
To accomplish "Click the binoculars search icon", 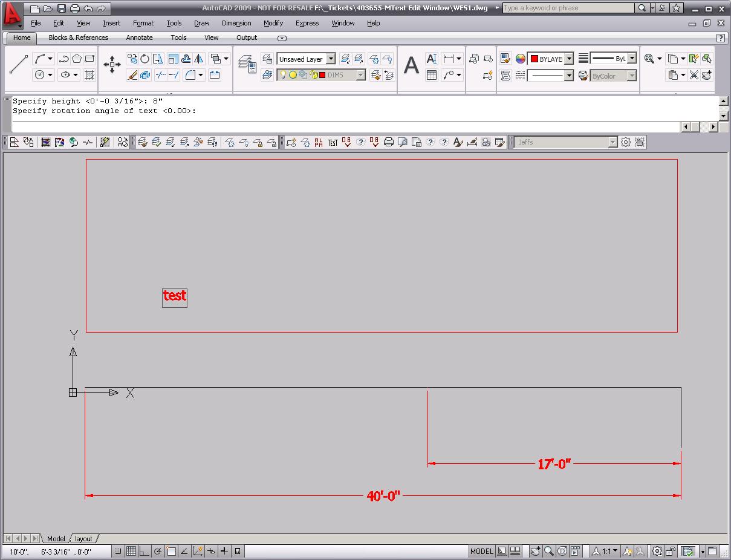I will (642, 8).
